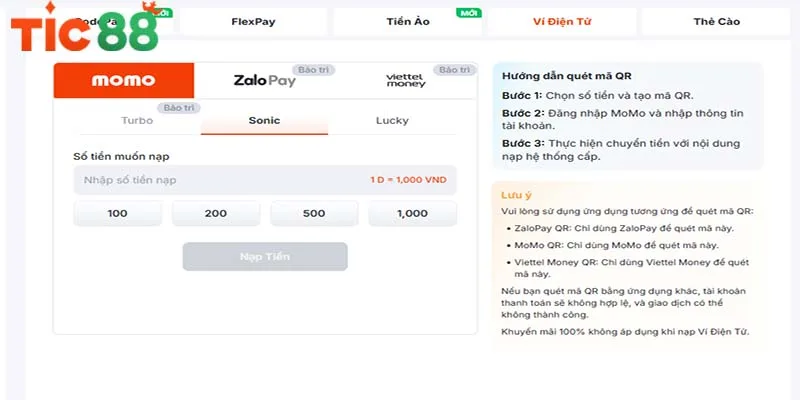Click the Bảo trì badge on ZaloPay
The image size is (800, 400).
315,70
